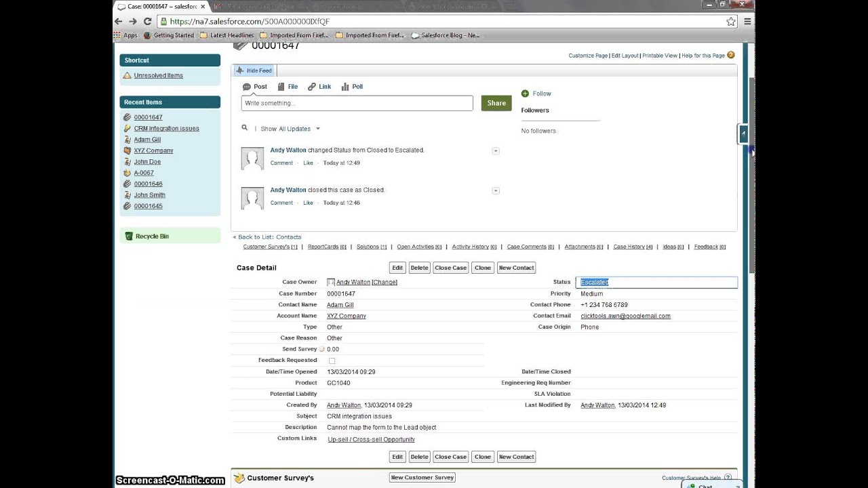The height and width of the screenshot is (488, 868).
Task: Jump to the Open Activities related list
Action: 419,247
